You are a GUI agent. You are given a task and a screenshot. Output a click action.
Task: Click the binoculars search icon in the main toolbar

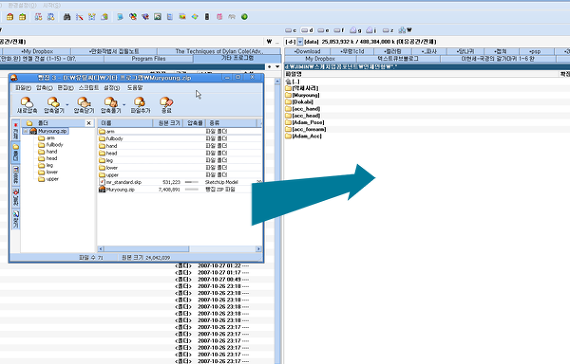click(x=67, y=17)
